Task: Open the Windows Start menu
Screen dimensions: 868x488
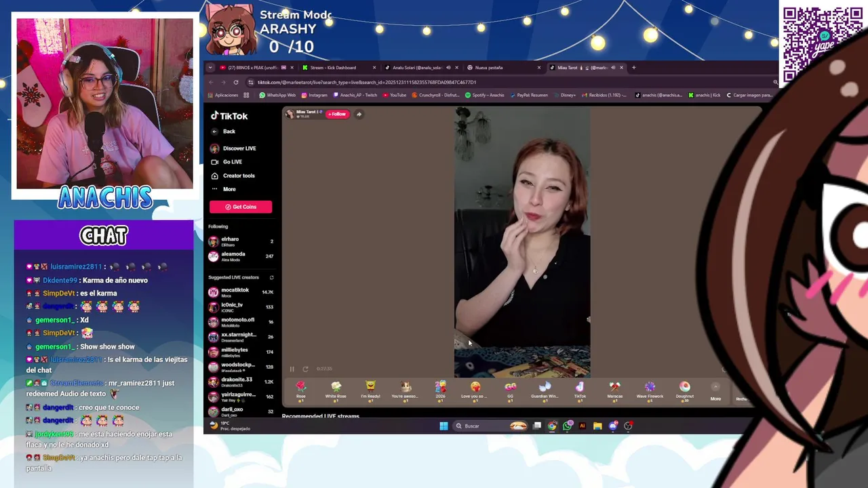Action: [443, 426]
